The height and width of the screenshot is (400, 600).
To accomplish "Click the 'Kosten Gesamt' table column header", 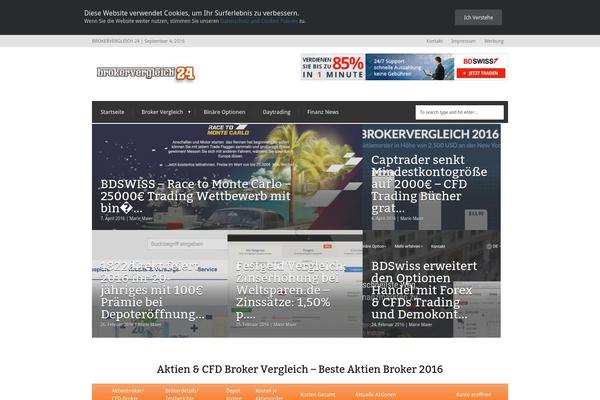I will pos(318,394).
